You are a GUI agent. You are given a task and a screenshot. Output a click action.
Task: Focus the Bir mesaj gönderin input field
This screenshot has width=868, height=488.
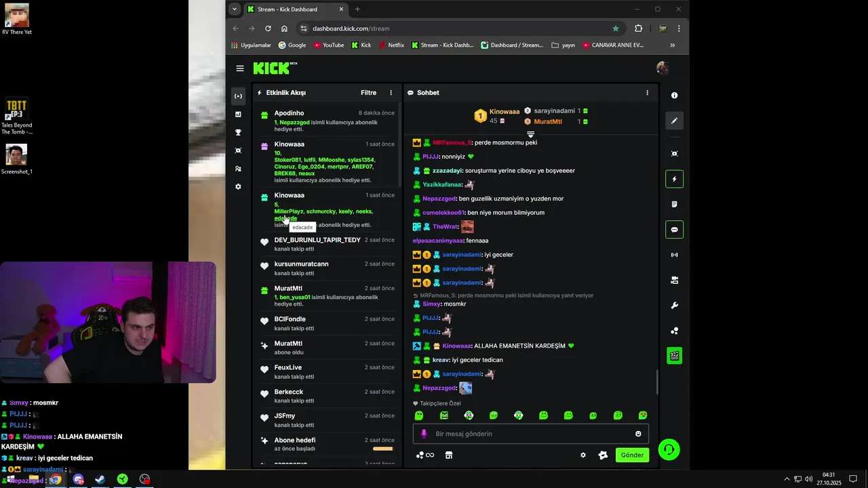pyautogui.click(x=531, y=434)
